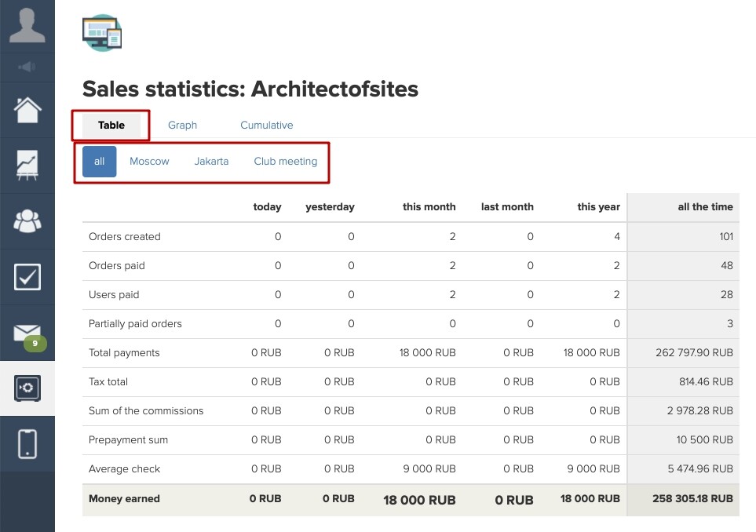Switch to the Graph tab
The height and width of the screenshot is (532, 756).
pyautogui.click(x=182, y=126)
